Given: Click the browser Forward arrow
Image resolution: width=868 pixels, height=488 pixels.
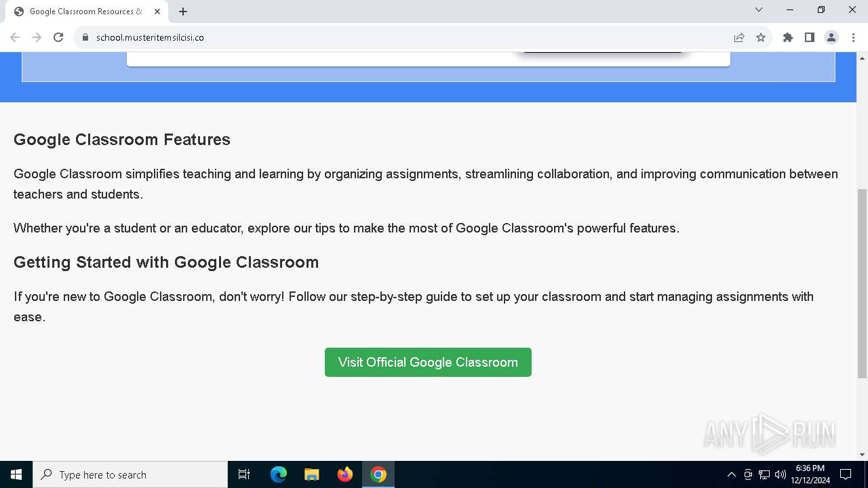Looking at the screenshot, I should tap(37, 37).
